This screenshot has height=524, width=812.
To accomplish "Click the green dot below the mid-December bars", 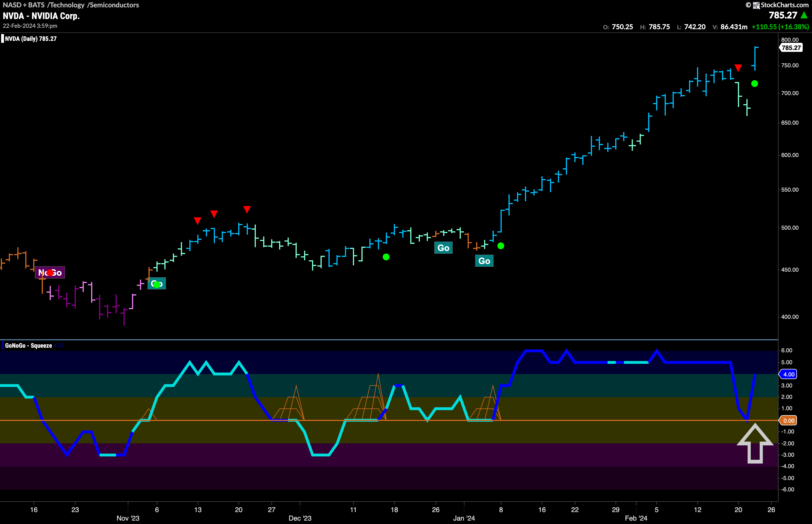I will [x=386, y=257].
